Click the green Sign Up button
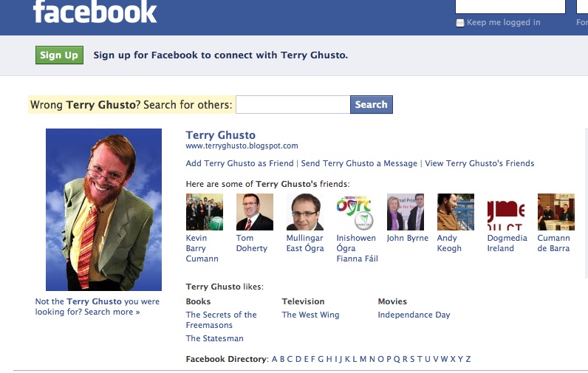 (x=59, y=55)
